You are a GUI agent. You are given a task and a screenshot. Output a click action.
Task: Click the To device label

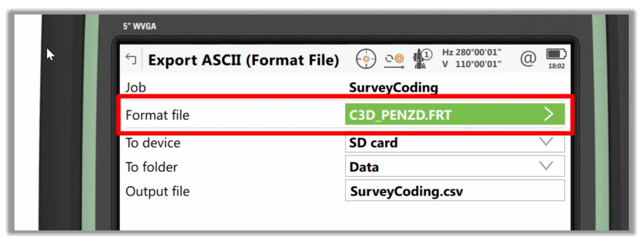[153, 143]
